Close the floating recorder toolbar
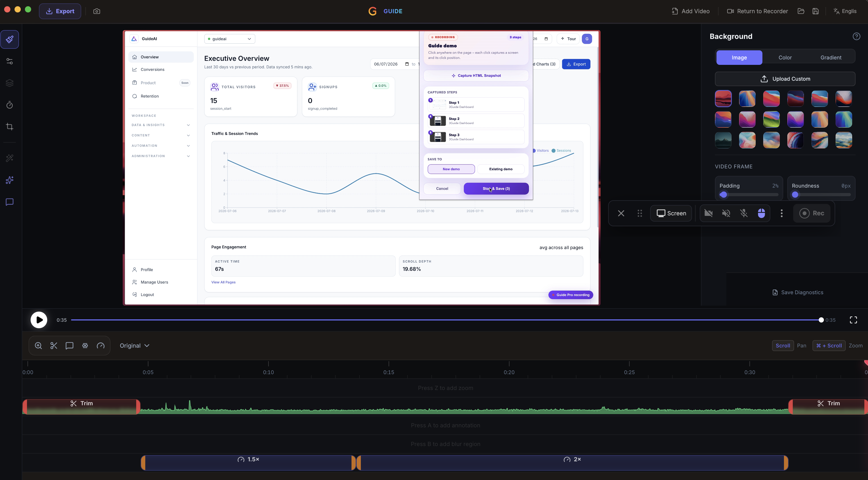The width and height of the screenshot is (868, 480). 621,213
